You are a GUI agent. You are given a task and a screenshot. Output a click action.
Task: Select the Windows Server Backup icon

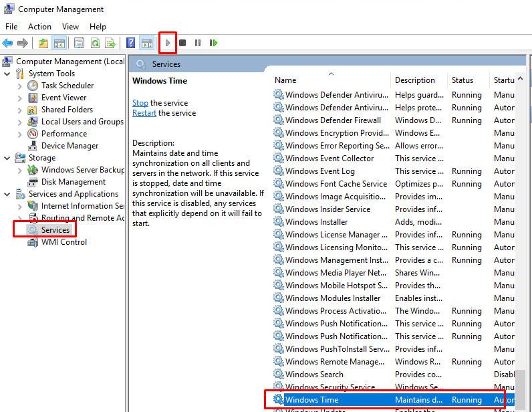[x=33, y=170]
